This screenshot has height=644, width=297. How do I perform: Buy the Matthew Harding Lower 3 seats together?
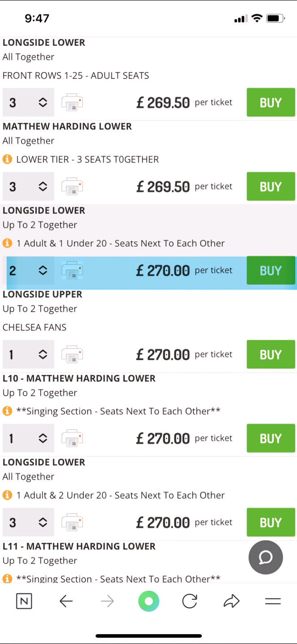[271, 186]
